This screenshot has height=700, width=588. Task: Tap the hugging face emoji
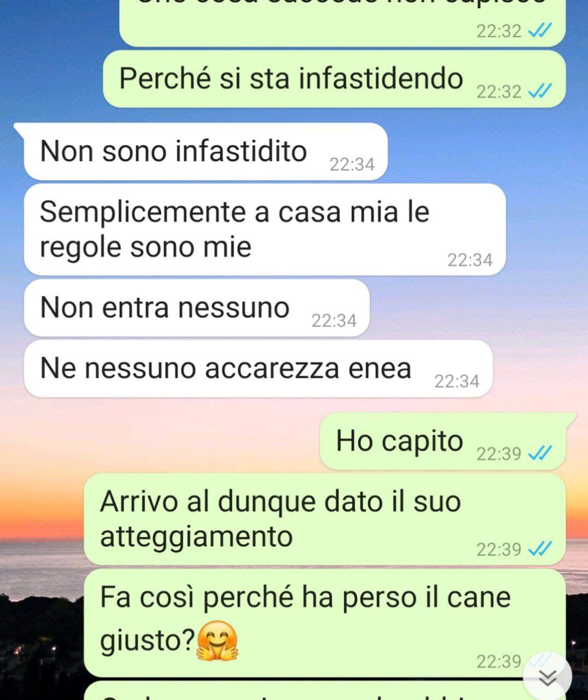click(x=217, y=641)
